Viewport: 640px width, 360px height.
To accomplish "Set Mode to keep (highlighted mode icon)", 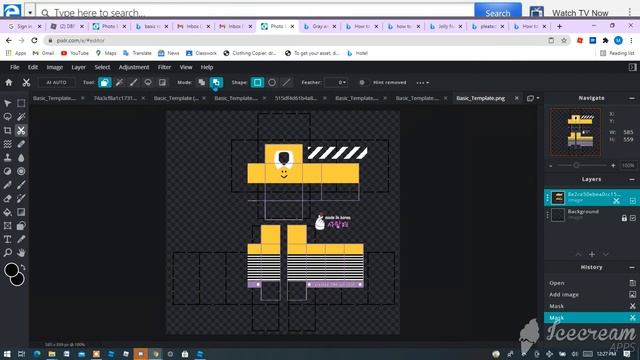I will point(216,82).
